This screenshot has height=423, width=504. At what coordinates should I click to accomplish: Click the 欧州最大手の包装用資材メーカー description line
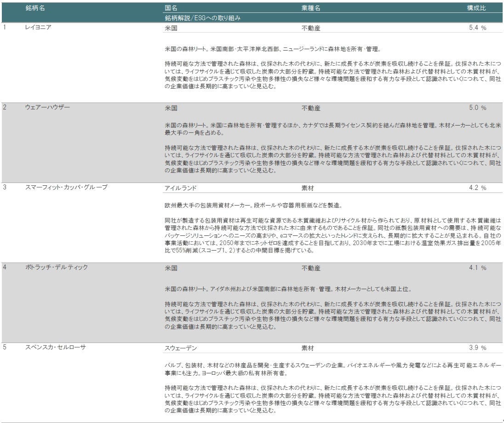pyautogui.click(x=253, y=206)
